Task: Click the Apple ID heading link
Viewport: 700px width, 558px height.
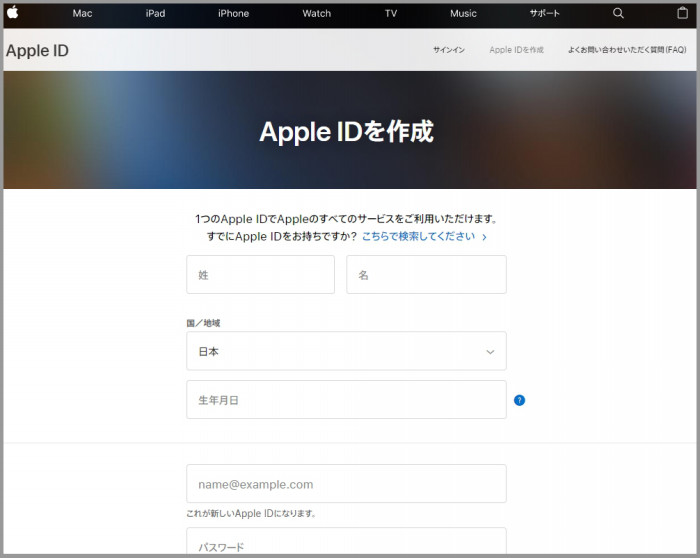Action: pyautogui.click(x=38, y=50)
